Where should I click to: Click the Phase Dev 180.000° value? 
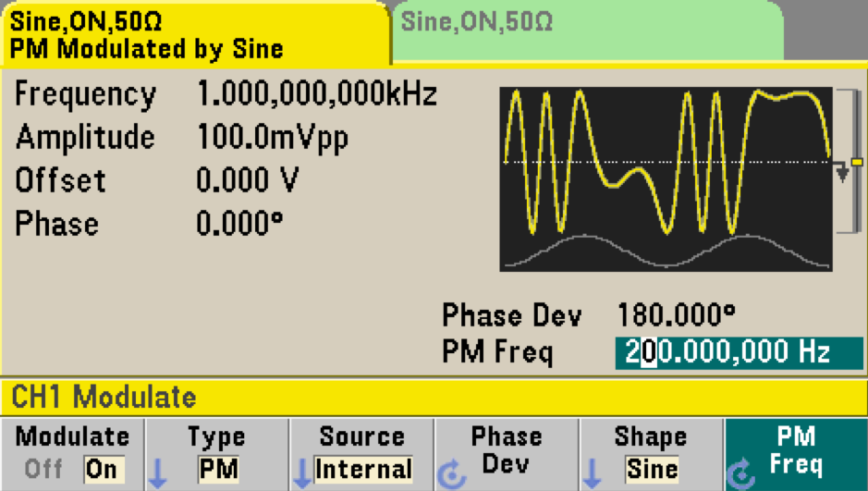[676, 315]
